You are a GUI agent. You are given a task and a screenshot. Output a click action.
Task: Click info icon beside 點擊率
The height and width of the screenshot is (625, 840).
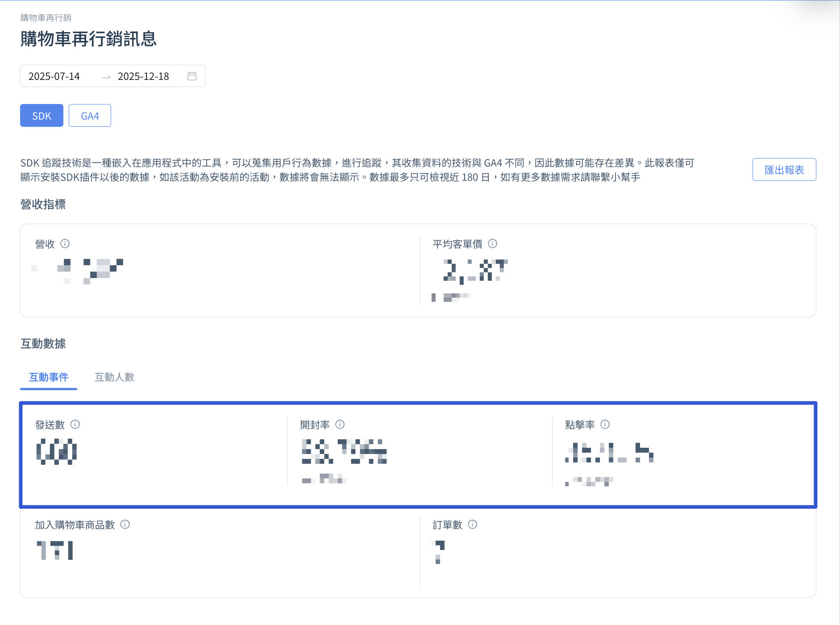tap(605, 425)
